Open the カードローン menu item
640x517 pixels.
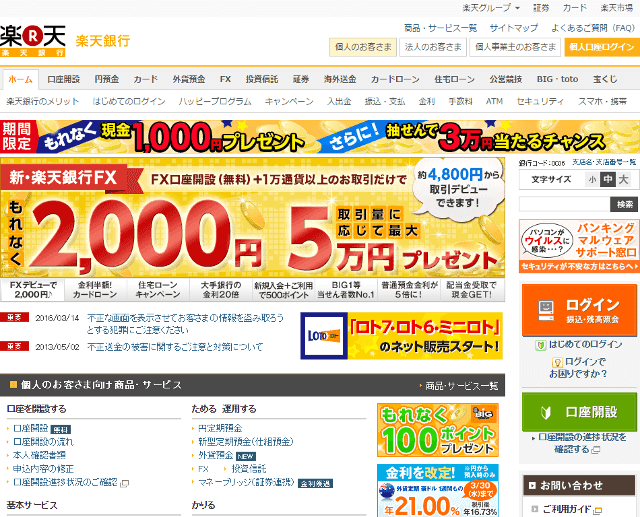click(x=395, y=79)
